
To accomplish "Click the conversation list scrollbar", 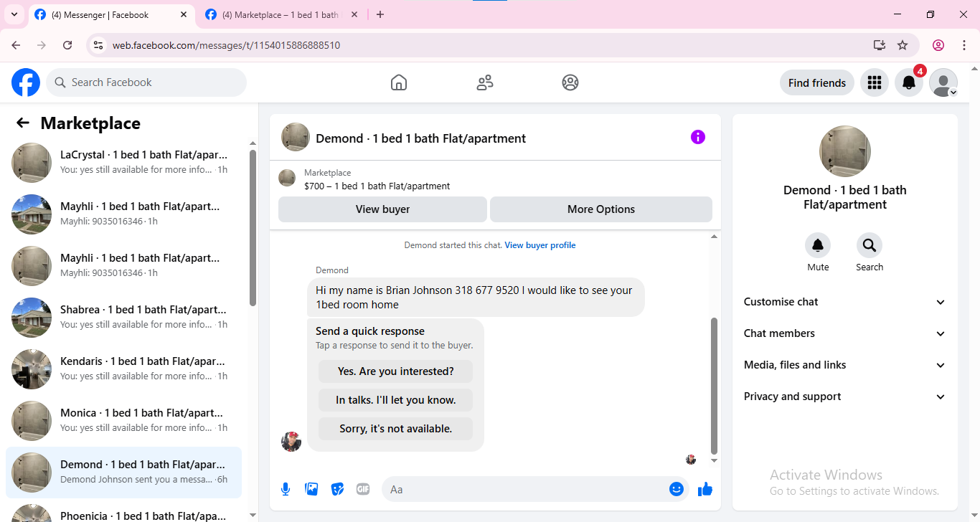I will 253,227.
